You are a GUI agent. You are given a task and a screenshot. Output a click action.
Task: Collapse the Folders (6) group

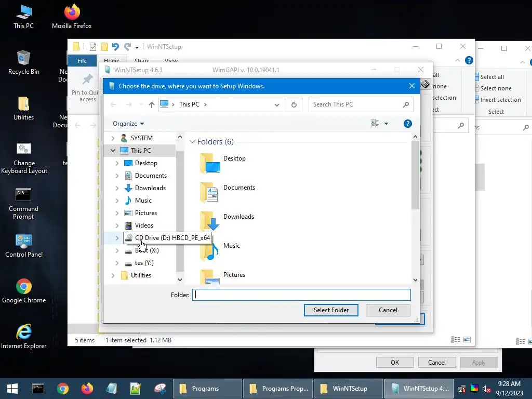click(192, 141)
